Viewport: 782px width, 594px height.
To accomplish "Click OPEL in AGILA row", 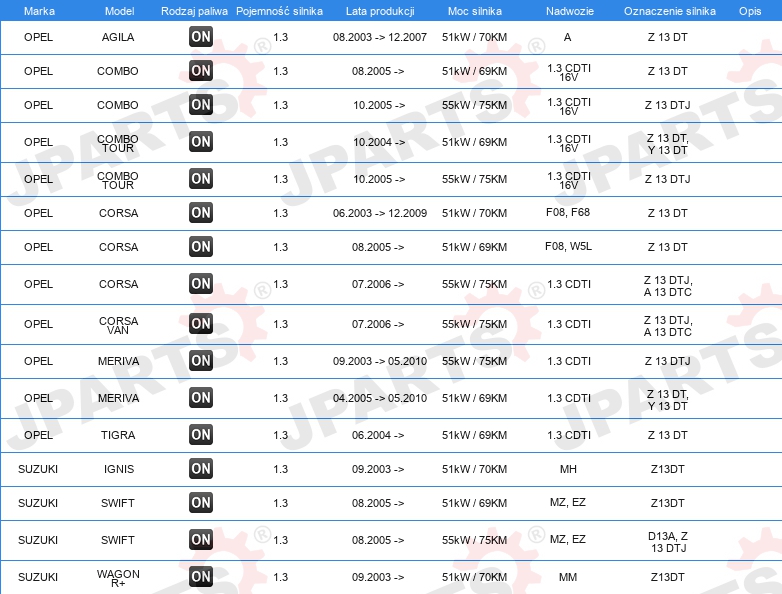I will (x=38, y=37).
